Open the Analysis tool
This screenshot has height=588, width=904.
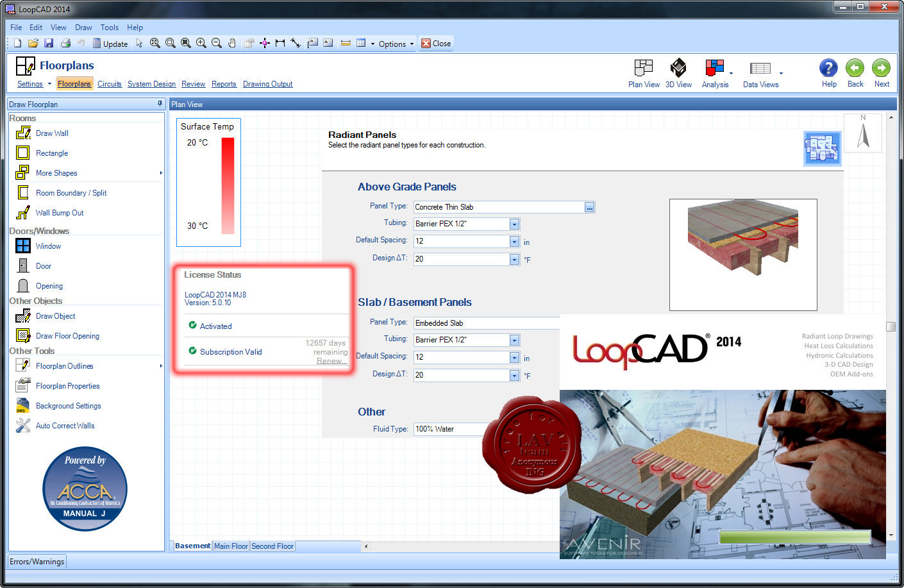[x=715, y=73]
